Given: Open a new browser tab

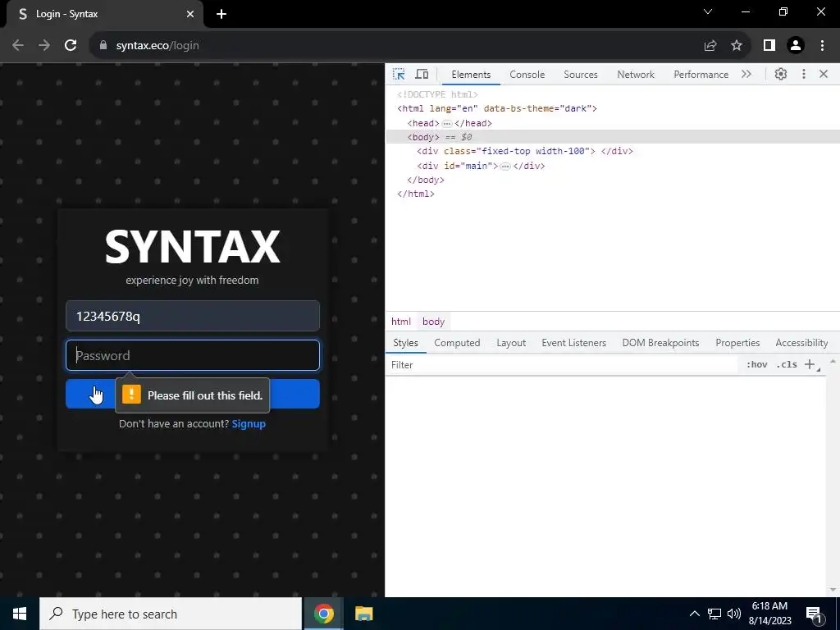Looking at the screenshot, I should coord(221,14).
